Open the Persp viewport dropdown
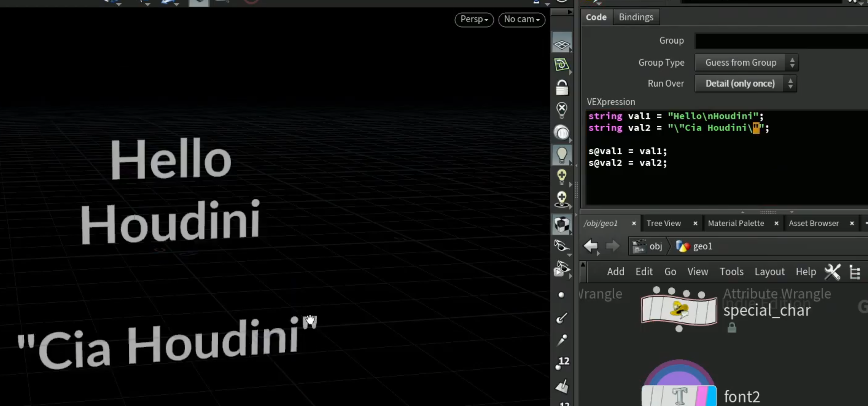The height and width of the screenshot is (406, 868). point(474,19)
